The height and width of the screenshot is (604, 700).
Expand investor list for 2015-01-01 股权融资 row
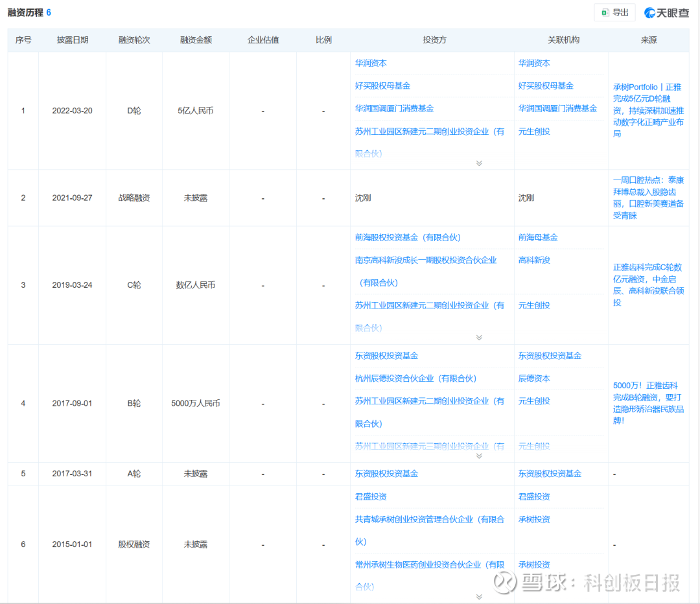(479, 597)
